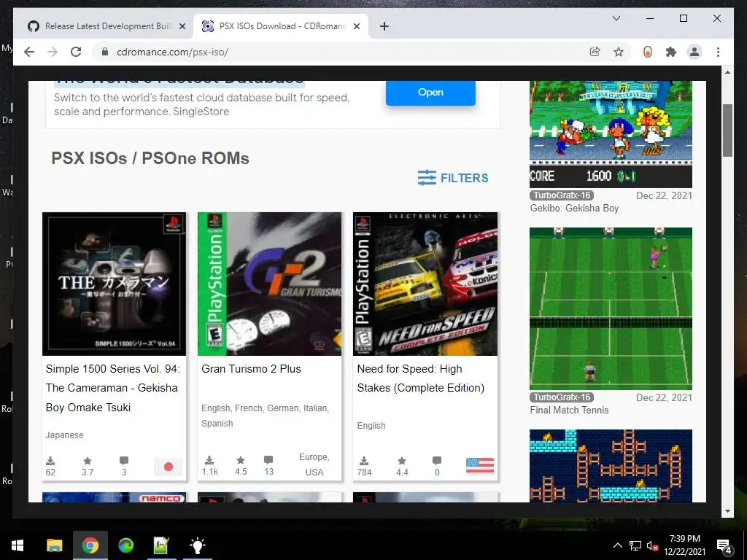Open the Final Match Tennis link

pyautogui.click(x=569, y=410)
